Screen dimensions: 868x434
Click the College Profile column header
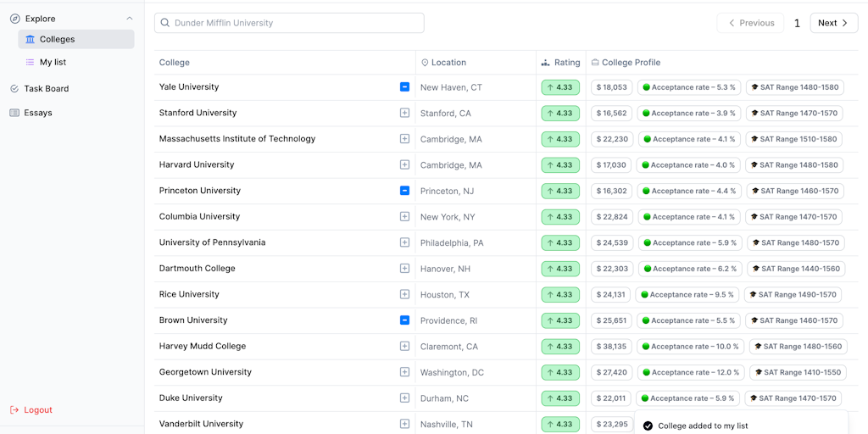click(x=626, y=63)
